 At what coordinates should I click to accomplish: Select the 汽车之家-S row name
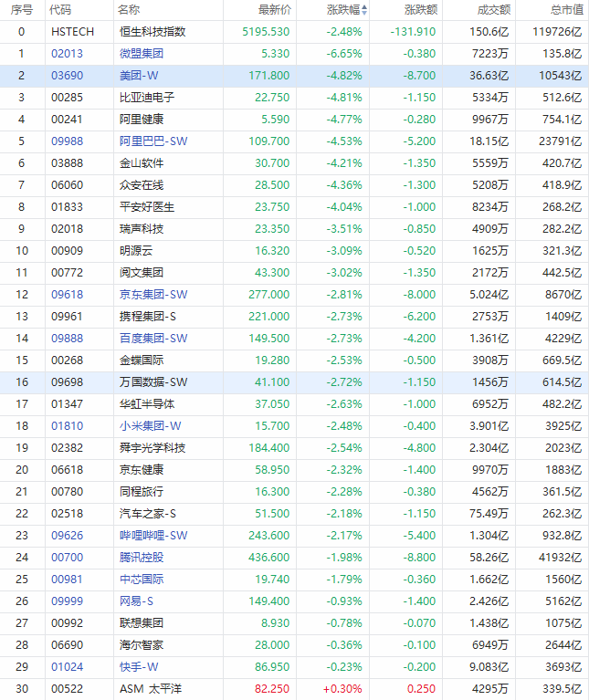point(148,513)
